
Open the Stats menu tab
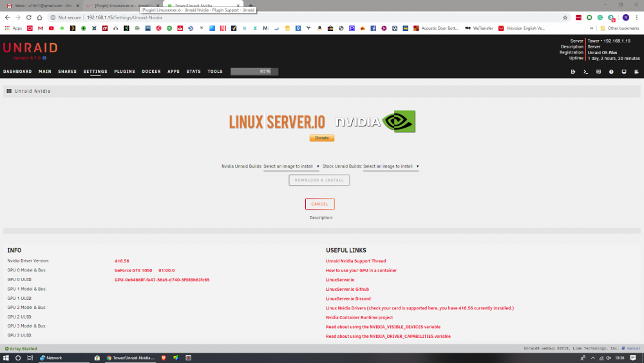point(193,72)
